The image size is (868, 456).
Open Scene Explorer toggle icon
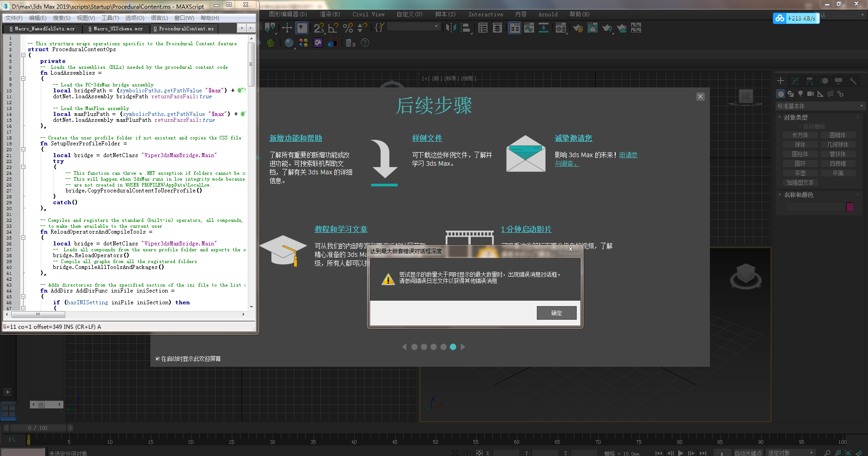[x=483, y=28]
